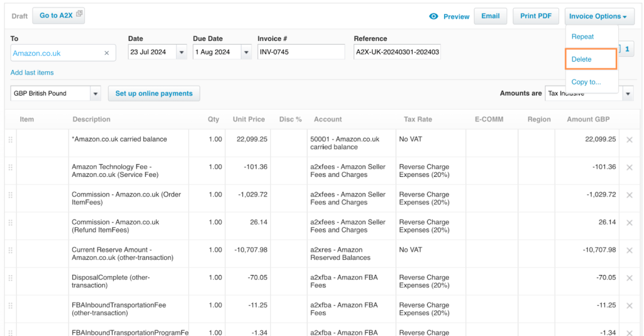Image resolution: width=644 pixels, height=336 pixels.
Task: Expand the Amounts are tax dropdown
Action: 628,94
